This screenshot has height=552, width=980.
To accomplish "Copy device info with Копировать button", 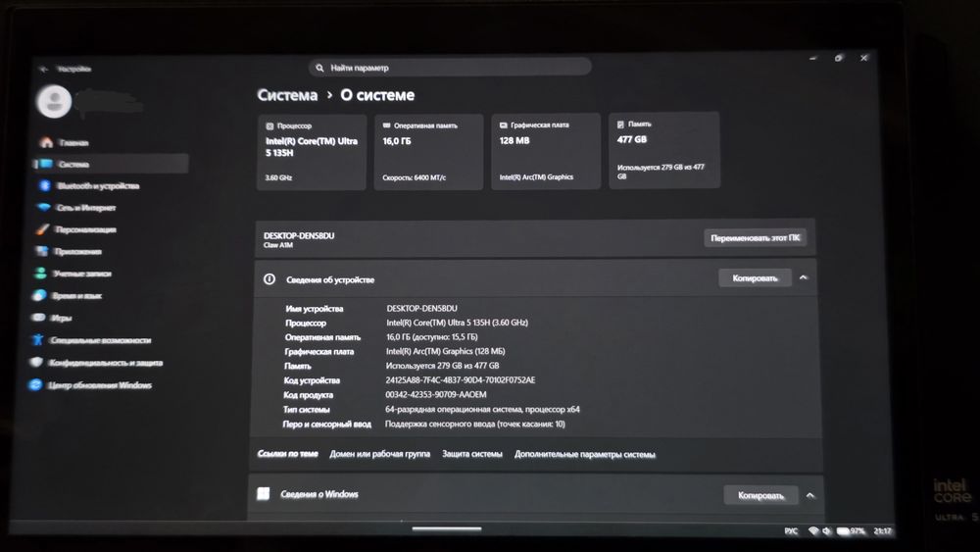I will pos(755,277).
